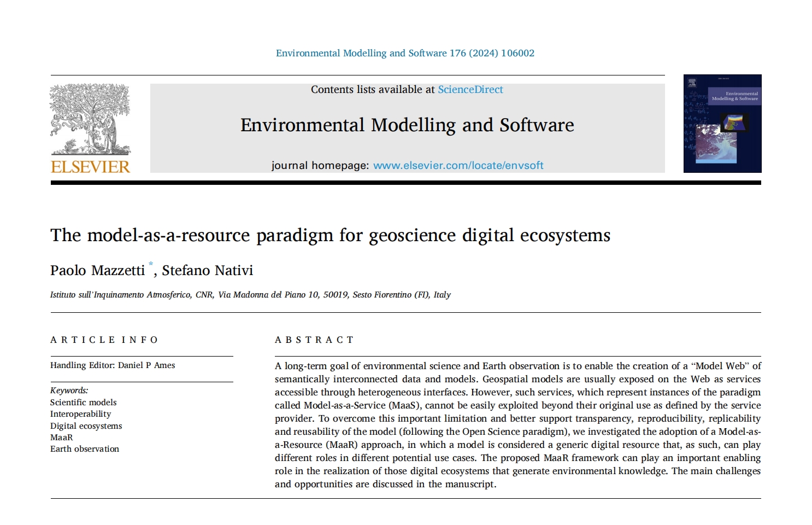Screen dimensions: 812x525
Task: Click the Elsevier tree logo
Action: pyautogui.click(x=90, y=119)
